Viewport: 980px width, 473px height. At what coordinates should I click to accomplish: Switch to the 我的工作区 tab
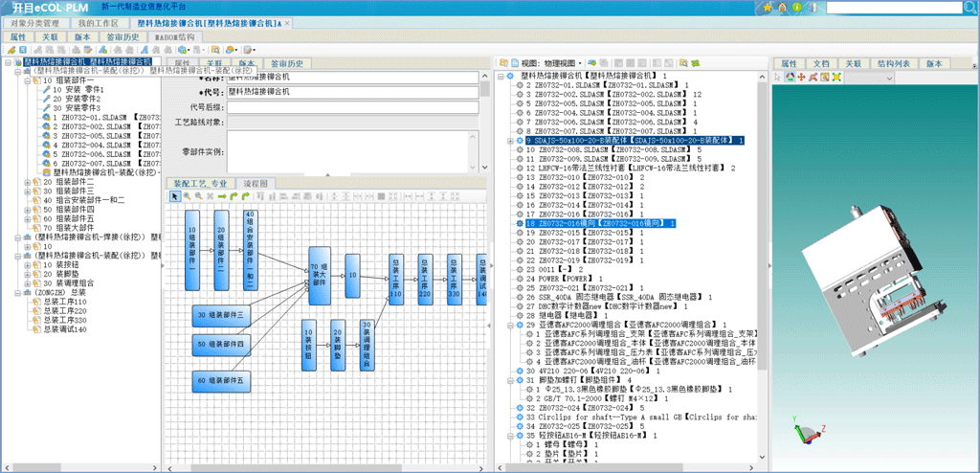(99, 22)
